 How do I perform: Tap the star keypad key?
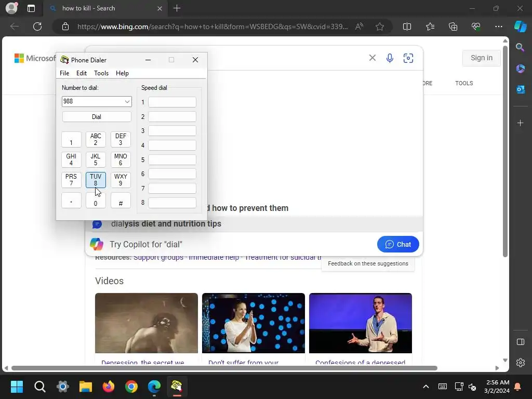point(71,200)
